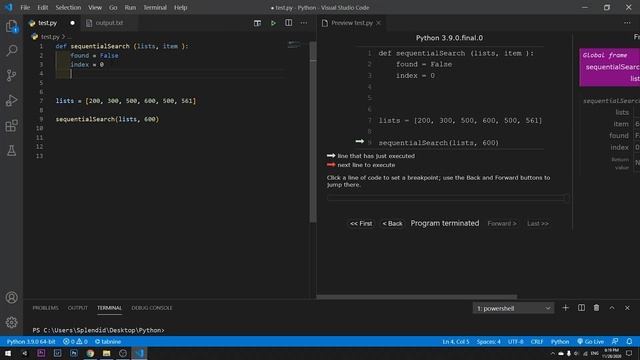This screenshot has height=360, width=640.
Task: Click Last >> button in preview
Action: (x=538, y=224)
